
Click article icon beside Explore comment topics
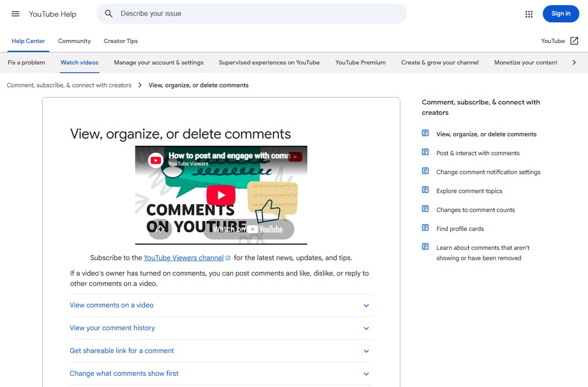coord(425,190)
